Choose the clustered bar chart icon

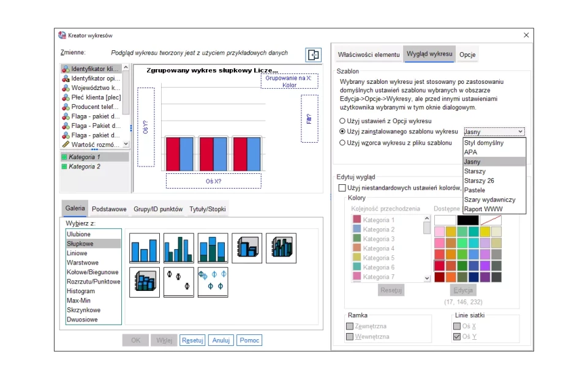click(x=179, y=248)
